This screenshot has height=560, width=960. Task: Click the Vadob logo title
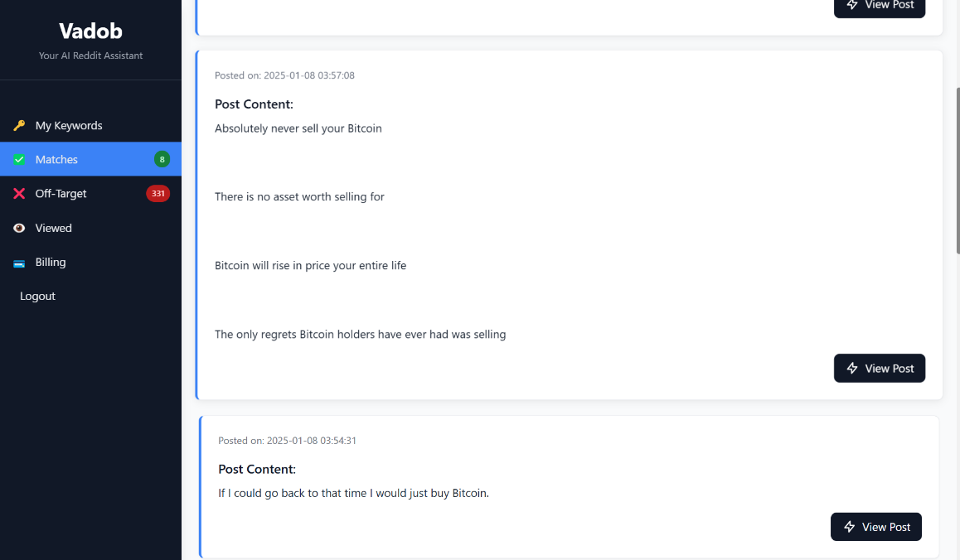point(90,31)
